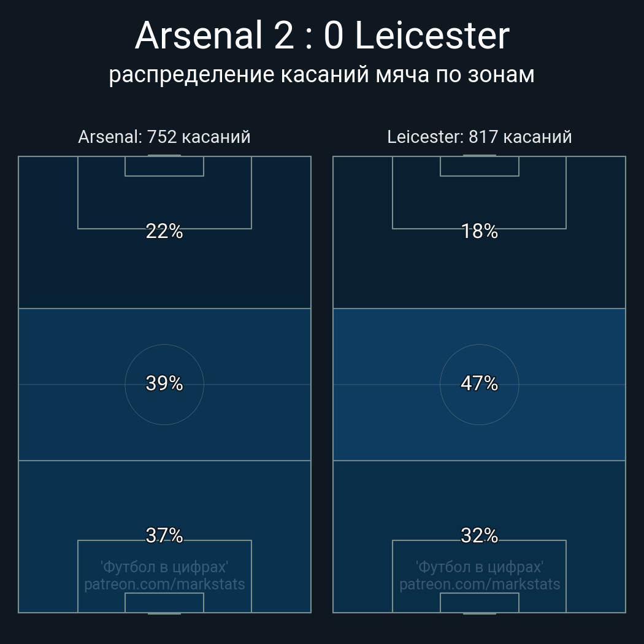Click Leicester's 18% attacking zone label
The image size is (644, 644).
480,231
